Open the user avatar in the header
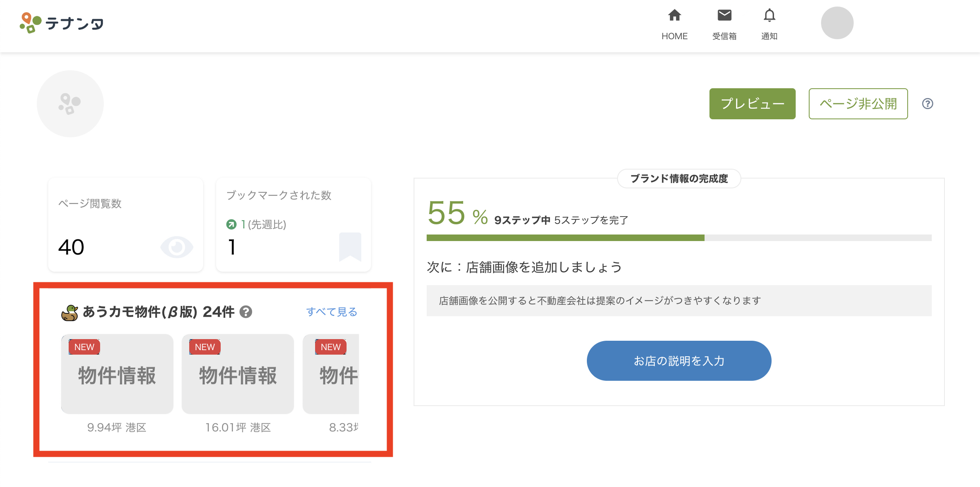This screenshot has width=980, height=487. pos(837,23)
